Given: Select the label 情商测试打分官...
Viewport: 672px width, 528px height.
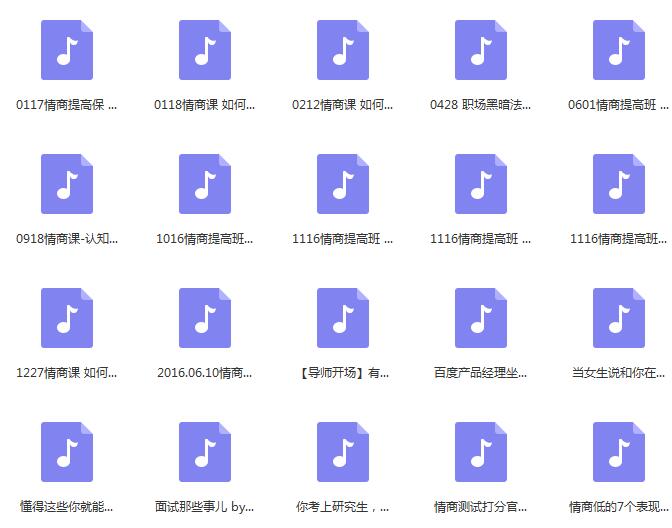Looking at the screenshot, I should [x=480, y=507].
